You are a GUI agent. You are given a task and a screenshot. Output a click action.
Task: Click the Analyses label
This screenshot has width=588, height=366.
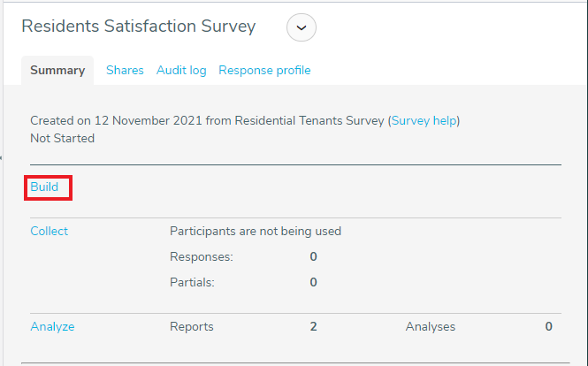click(431, 326)
